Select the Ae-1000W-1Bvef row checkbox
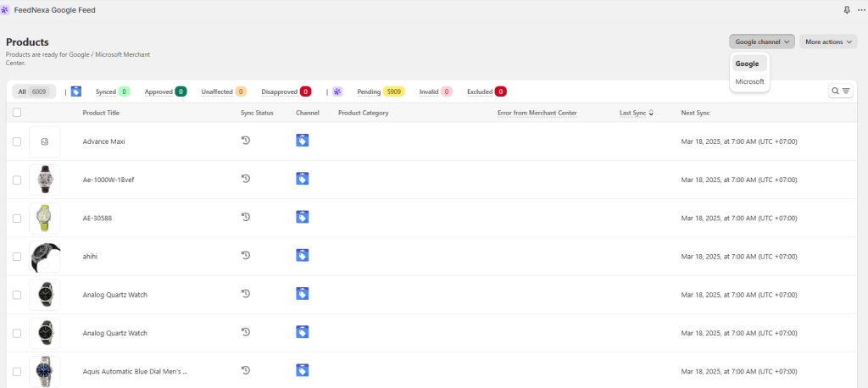The height and width of the screenshot is (388, 868). (x=17, y=180)
